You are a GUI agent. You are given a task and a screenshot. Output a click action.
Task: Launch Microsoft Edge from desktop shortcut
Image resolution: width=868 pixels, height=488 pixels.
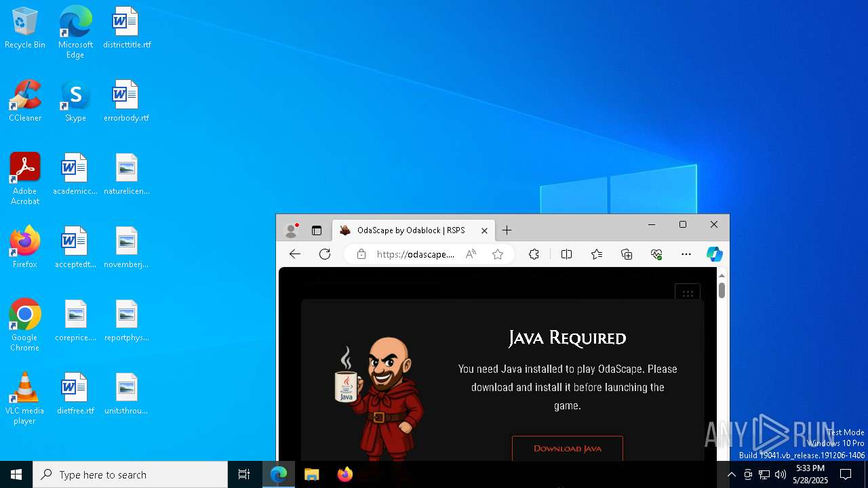click(75, 32)
